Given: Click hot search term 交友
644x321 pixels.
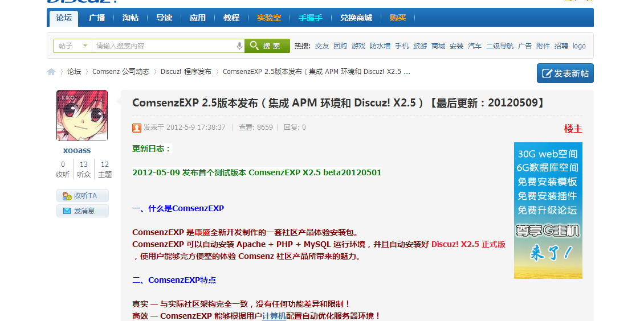Looking at the screenshot, I should click(322, 46).
